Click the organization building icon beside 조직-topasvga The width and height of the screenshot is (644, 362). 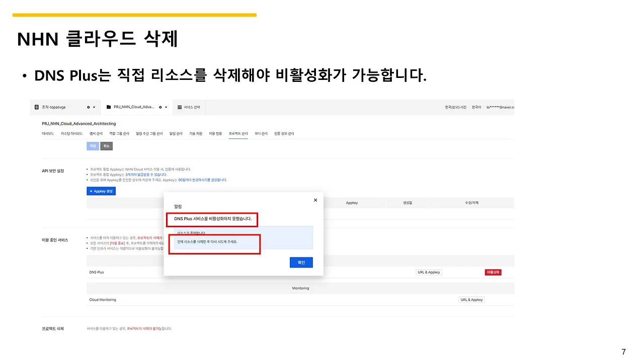pos(37,107)
